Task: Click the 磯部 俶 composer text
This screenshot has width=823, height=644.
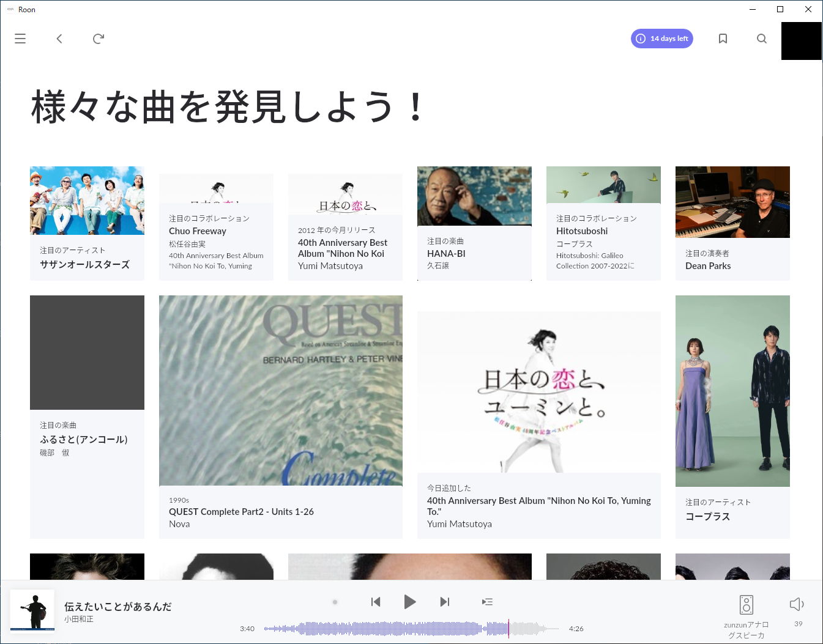Action: [x=54, y=453]
